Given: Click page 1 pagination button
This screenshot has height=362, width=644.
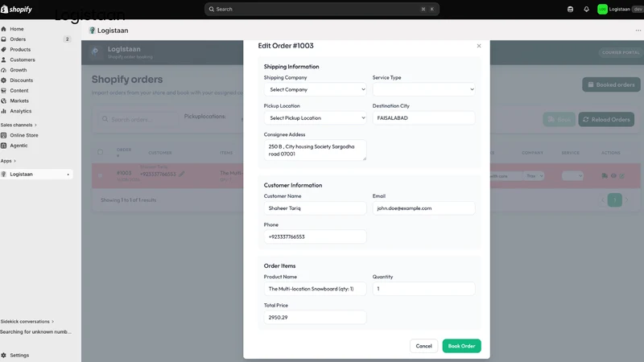Looking at the screenshot, I should [x=614, y=200].
